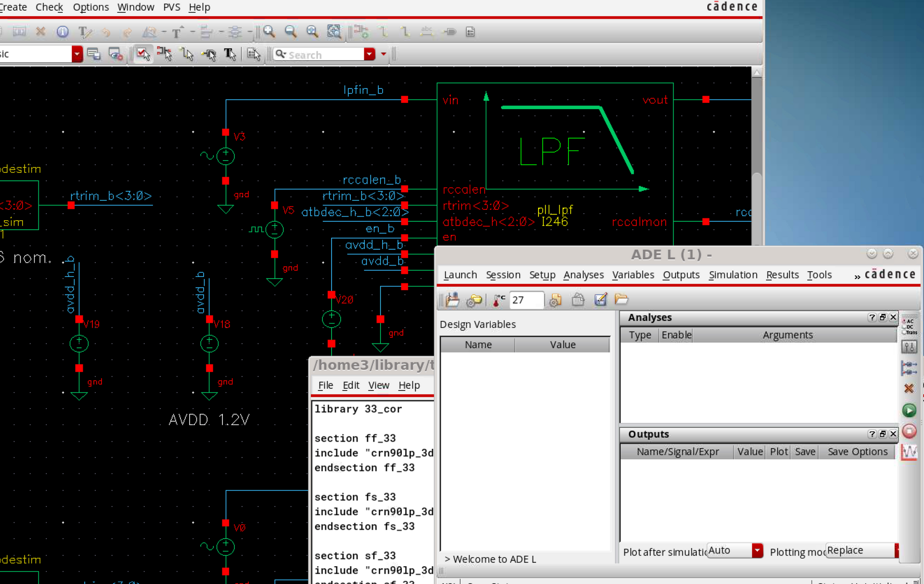The width and height of the screenshot is (924, 584).
Task: Click the create pin icon
Action: pyautogui.click(x=450, y=32)
